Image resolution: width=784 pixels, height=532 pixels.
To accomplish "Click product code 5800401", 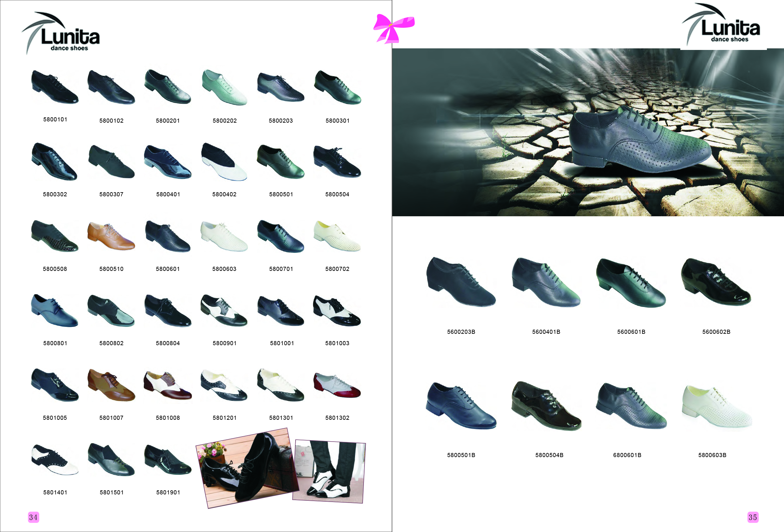I will pos(168,194).
